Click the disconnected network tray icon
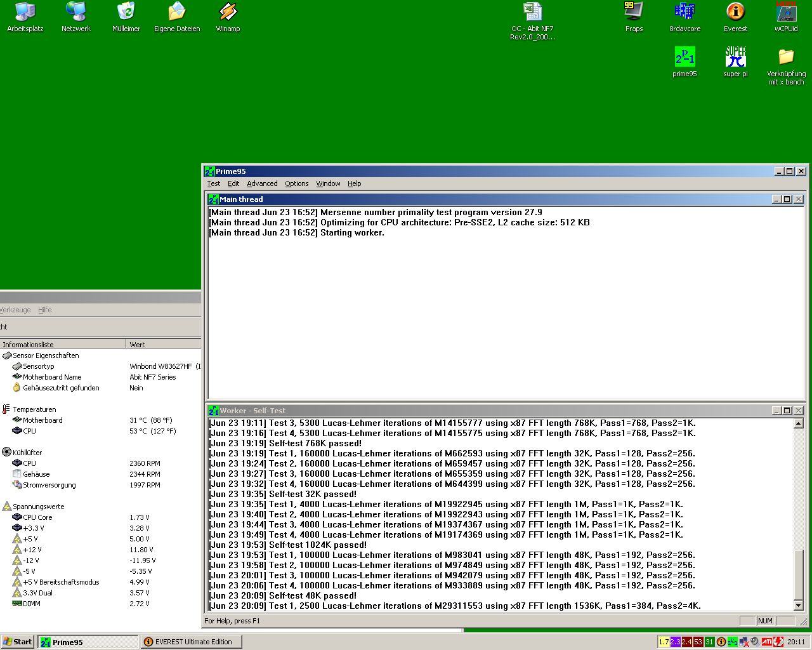812x650 pixels. [743, 642]
